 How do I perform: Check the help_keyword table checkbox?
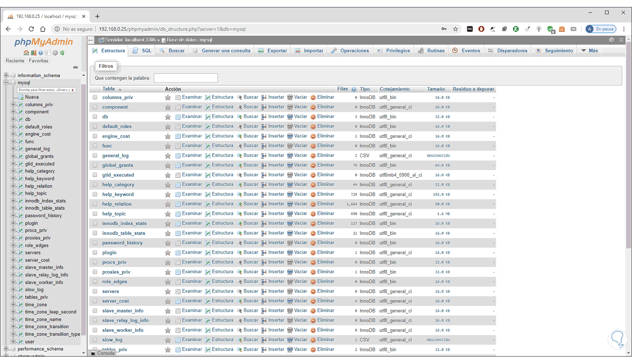click(95, 194)
